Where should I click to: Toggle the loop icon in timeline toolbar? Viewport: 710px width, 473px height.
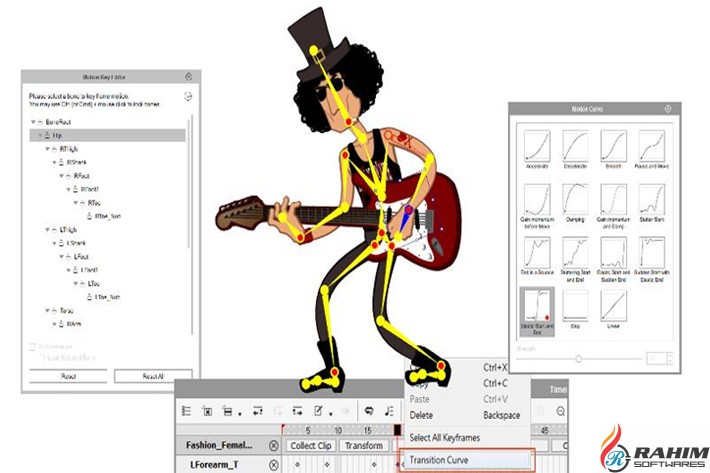tap(369, 411)
